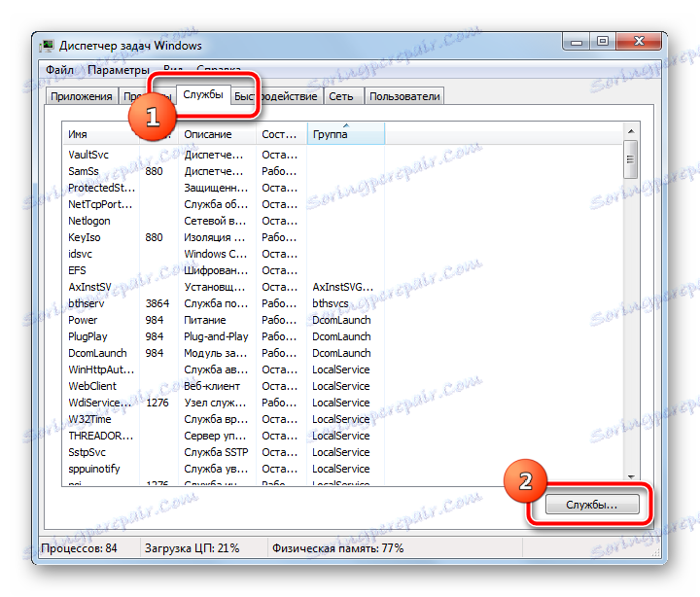Click the Plug-and-Play description cell
Viewport: 700px width, 597px height.
216,336
